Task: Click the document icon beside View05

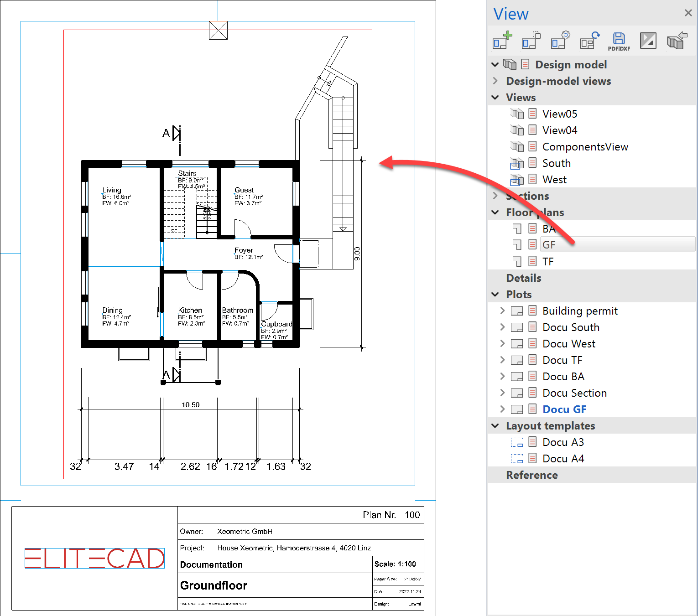Action: [x=531, y=113]
